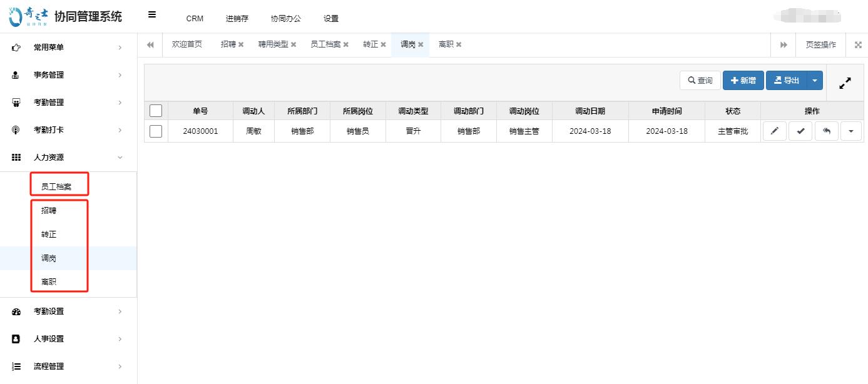
Task: Click the checkmark approval icon in the operation column
Action: click(x=800, y=131)
